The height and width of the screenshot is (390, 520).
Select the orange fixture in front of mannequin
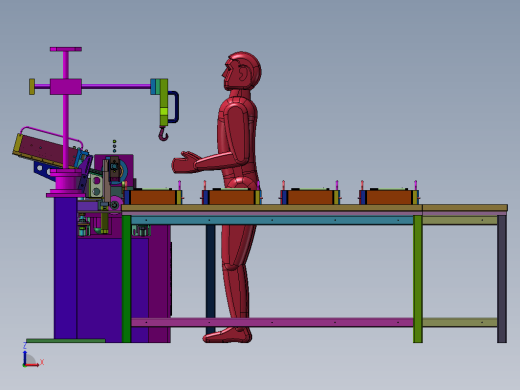(232, 197)
